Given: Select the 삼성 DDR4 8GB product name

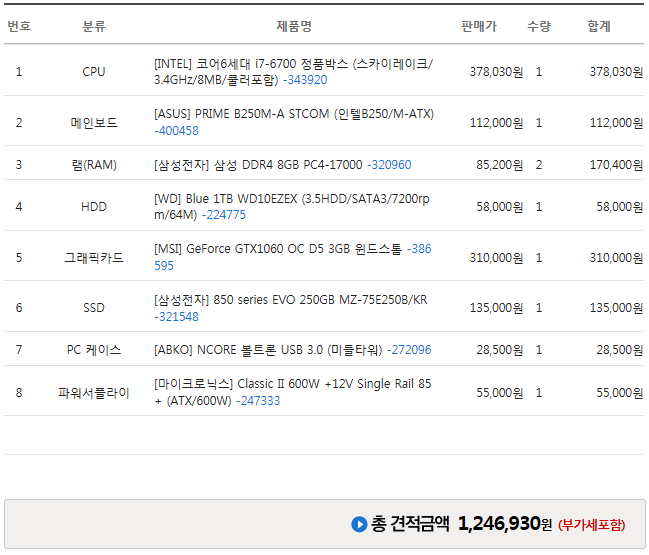Looking at the screenshot, I should pyautogui.click(x=258, y=165).
